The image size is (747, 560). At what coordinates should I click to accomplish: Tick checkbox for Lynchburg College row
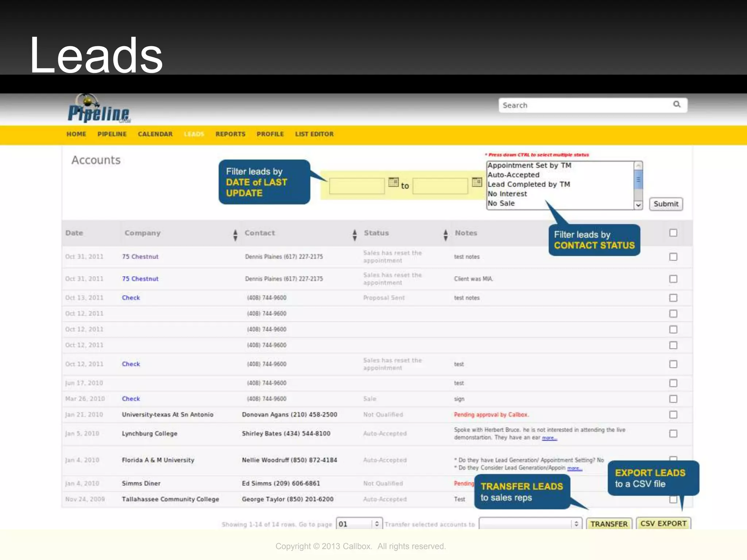coord(673,433)
